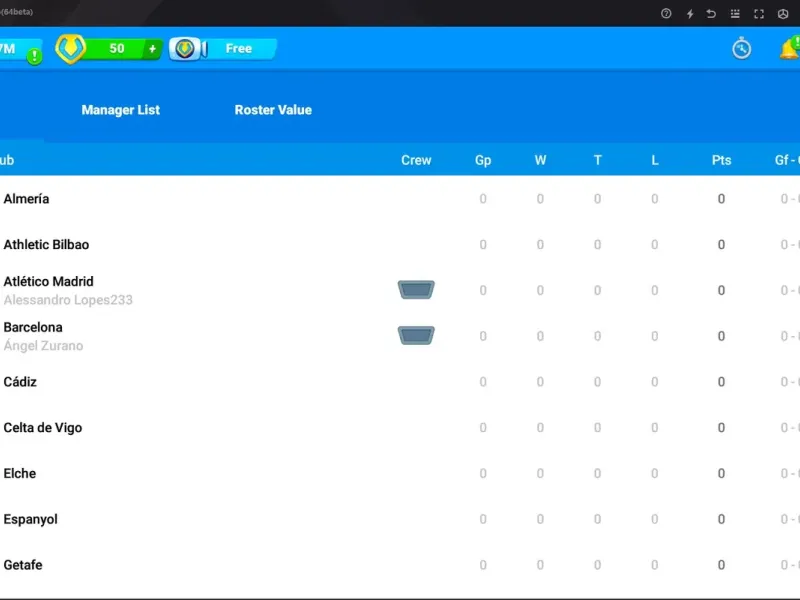Select the Celta de Vigo club row
Viewport: 800px width, 600px height.
click(x=400, y=428)
